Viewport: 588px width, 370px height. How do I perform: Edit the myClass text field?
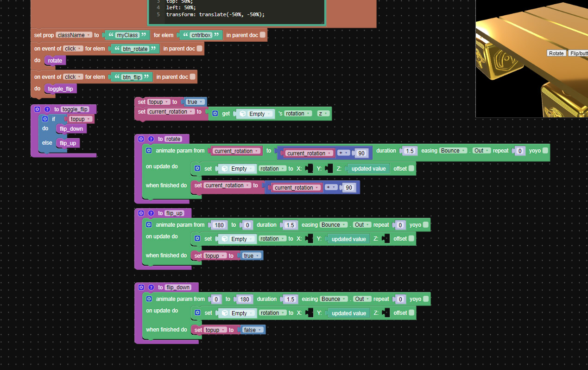pyautogui.click(x=127, y=35)
